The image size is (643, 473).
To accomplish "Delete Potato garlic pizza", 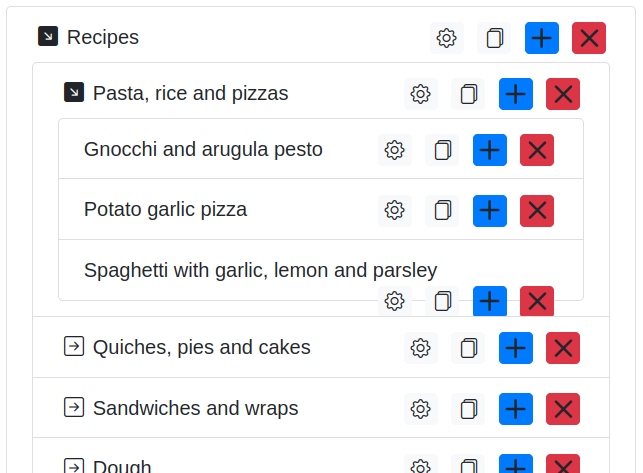I will pyautogui.click(x=536, y=211).
